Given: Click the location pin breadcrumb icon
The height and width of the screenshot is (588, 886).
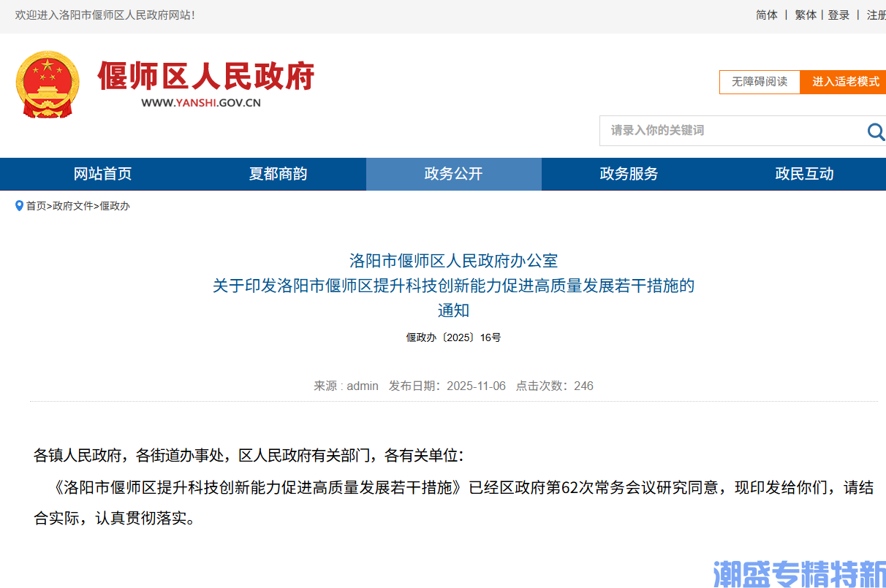Looking at the screenshot, I should tap(20, 205).
